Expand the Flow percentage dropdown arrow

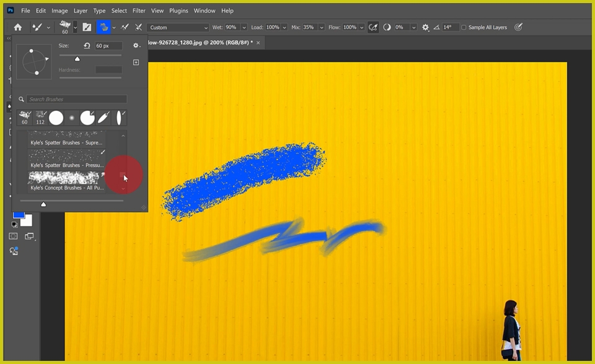(x=361, y=27)
